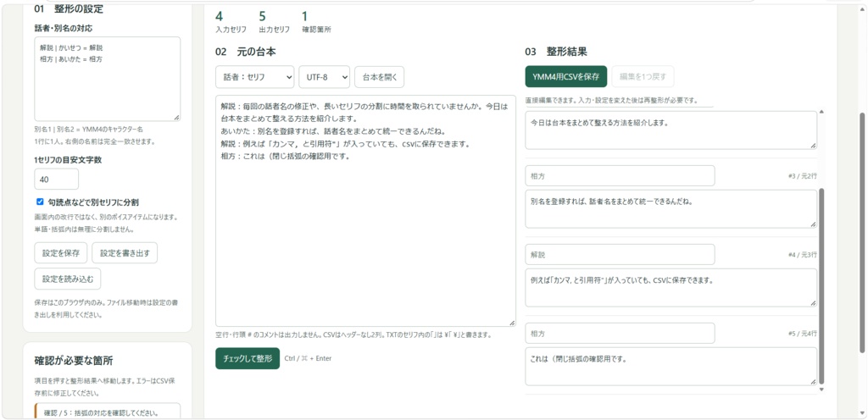Edit the line 別名を登録すれば、話者名をまとめて統一できるんだね

pos(671,209)
